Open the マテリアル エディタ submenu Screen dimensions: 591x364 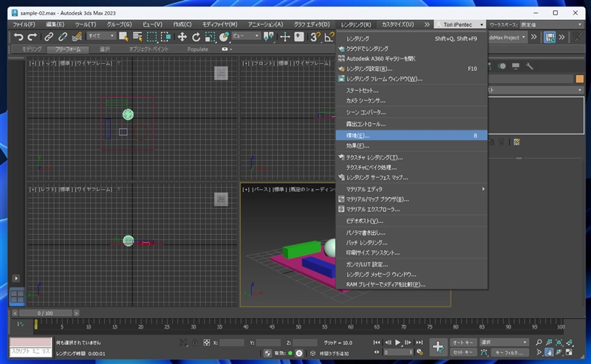411,189
